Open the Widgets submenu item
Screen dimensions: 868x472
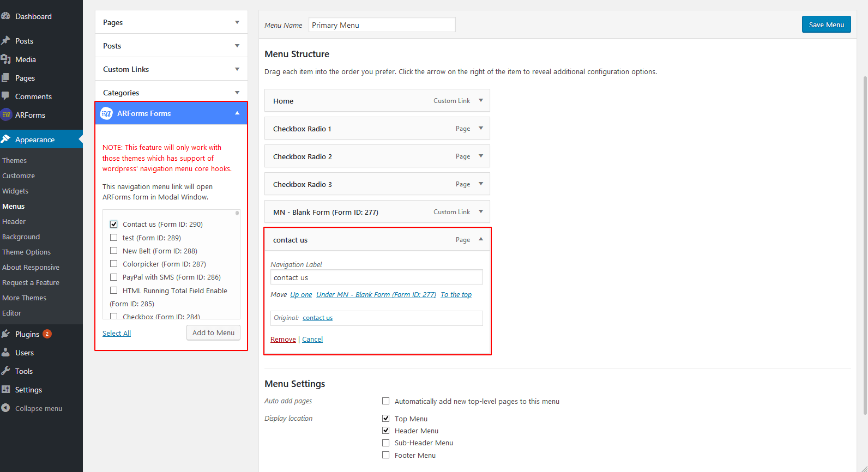pos(15,191)
